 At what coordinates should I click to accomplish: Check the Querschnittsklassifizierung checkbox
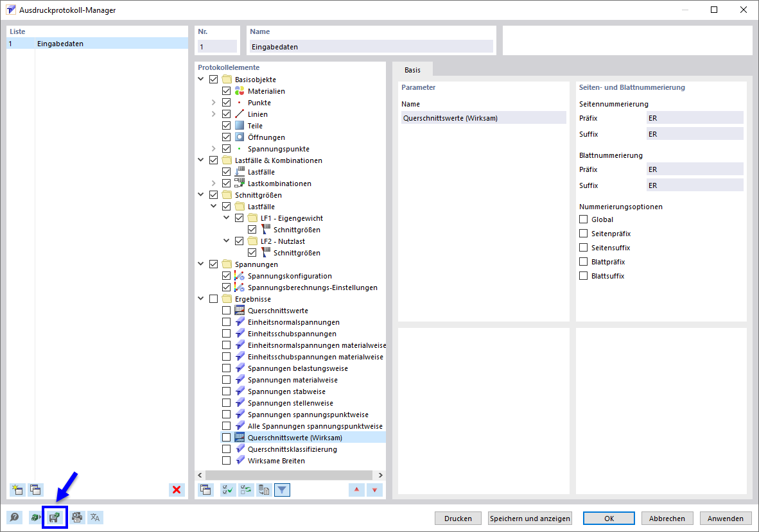(226, 449)
